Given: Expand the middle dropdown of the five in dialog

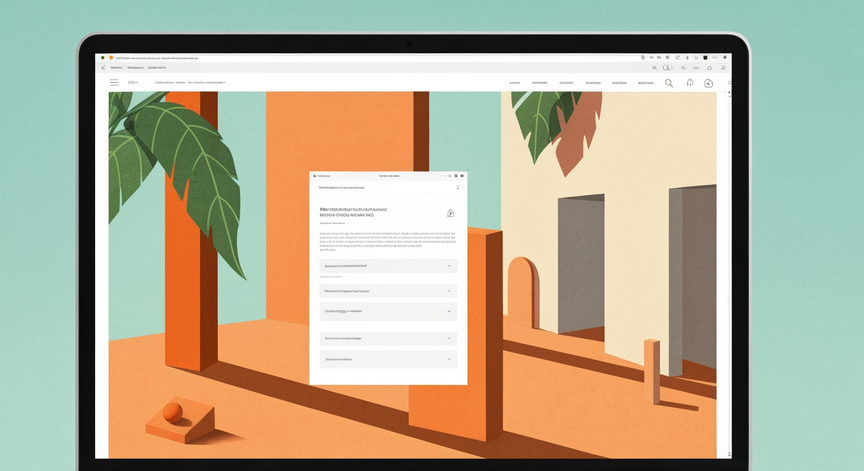Looking at the screenshot, I should tap(388, 311).
